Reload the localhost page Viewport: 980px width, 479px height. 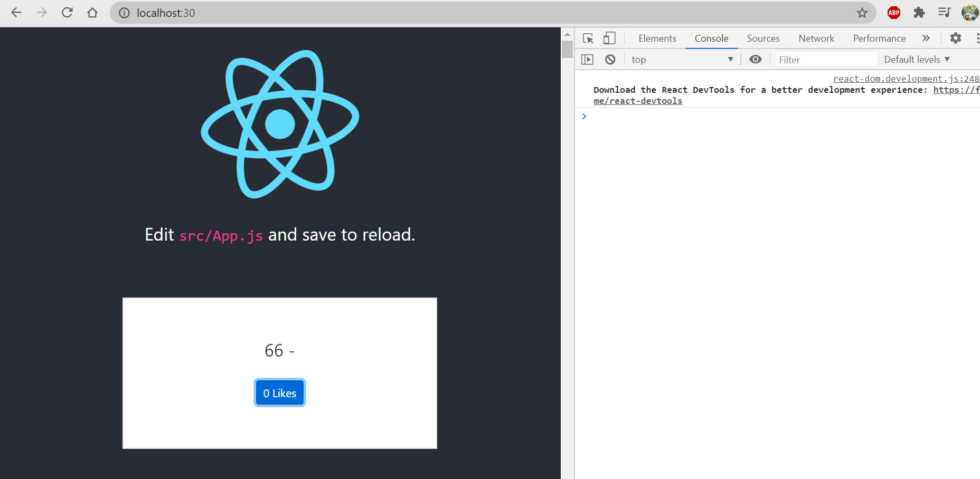(67, 13)
